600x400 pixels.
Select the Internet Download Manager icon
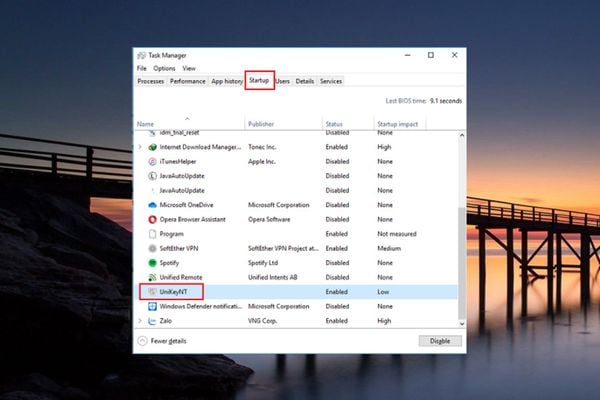[152, 147]
